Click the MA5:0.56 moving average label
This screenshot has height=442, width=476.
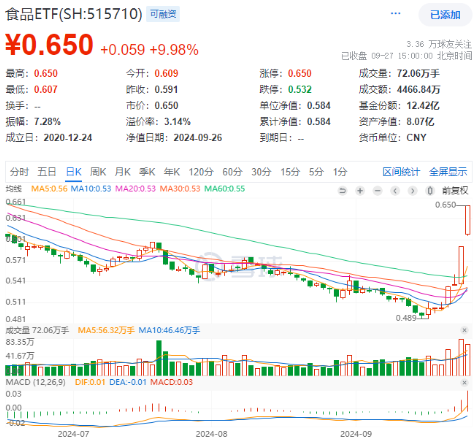pyautogui.click(x=49, y=189)
